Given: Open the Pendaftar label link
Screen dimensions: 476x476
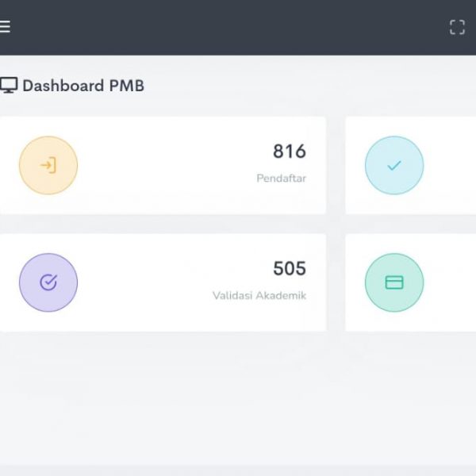Looking at the screenshot, I should [281, 178].
